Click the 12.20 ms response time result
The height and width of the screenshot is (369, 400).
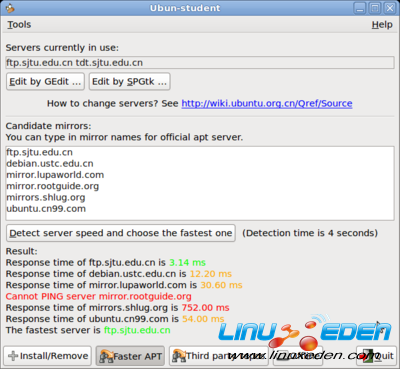point(211,274)
